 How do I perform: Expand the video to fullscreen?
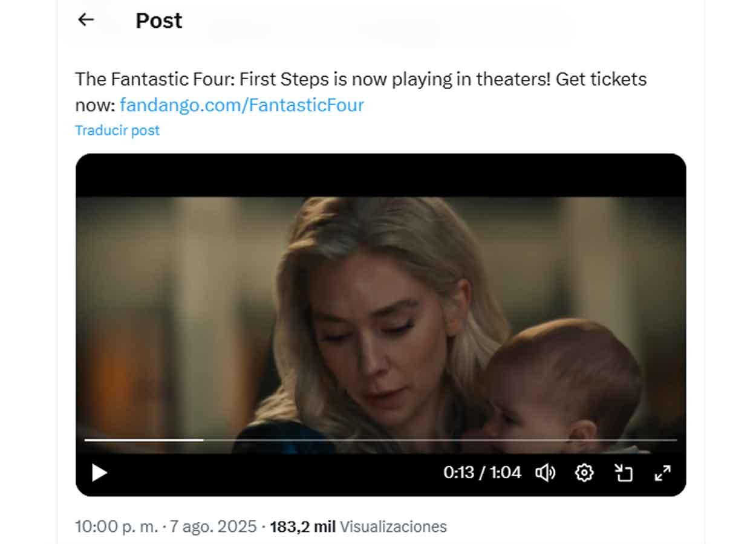click(663, 473)
